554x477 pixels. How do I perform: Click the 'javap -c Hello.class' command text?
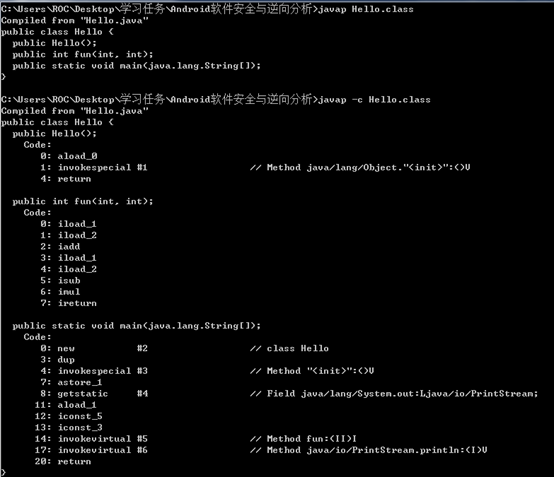pos(374,100)
